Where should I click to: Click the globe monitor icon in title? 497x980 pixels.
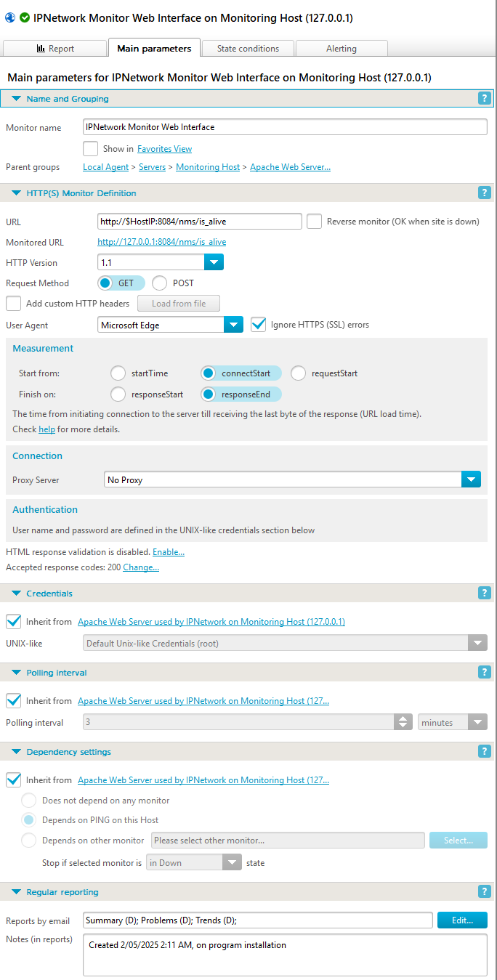tap(10, 17)
